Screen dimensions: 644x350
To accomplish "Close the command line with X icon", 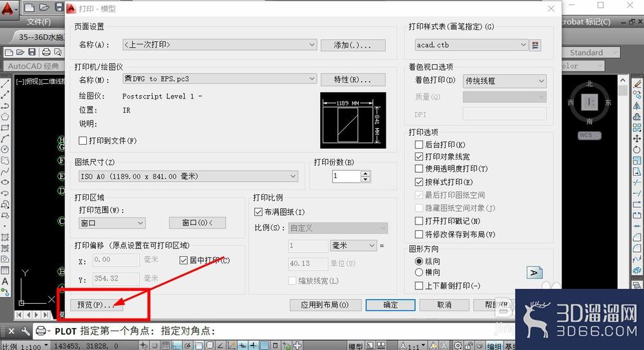I will tap(12, 331).
